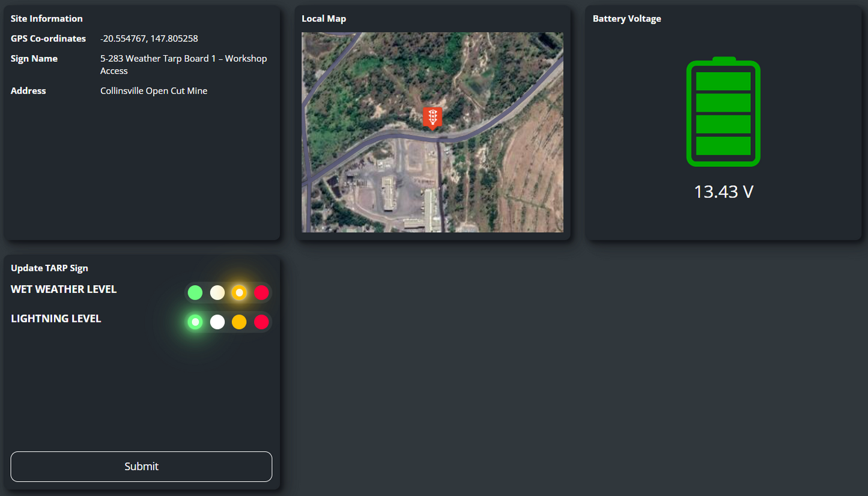Select white Lightning level
Screen dimensions: 868x496
[x=217, y=322]
